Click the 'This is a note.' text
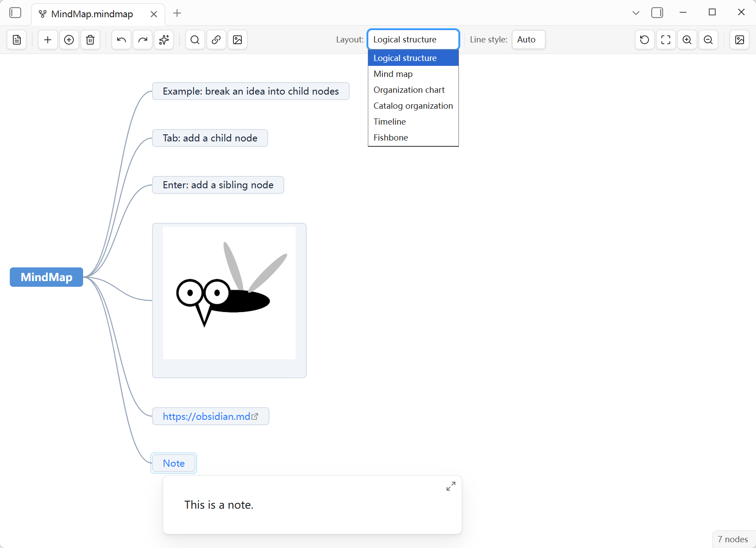This screenshot has width=756, height=548. 219,505
